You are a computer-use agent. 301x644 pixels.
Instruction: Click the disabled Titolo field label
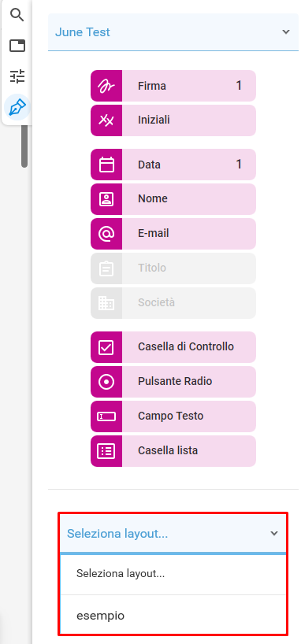[x=152, y=268]
